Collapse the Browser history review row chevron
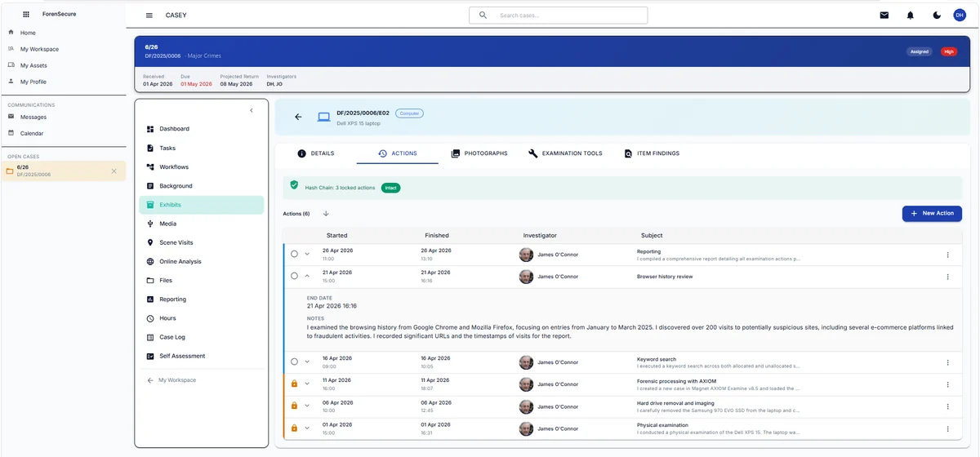The width and height of the screenshot is (980, 457). 307,277
